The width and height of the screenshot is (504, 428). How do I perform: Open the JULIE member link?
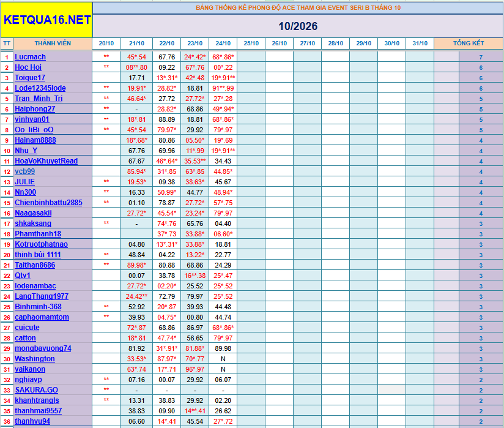[24, 182]
